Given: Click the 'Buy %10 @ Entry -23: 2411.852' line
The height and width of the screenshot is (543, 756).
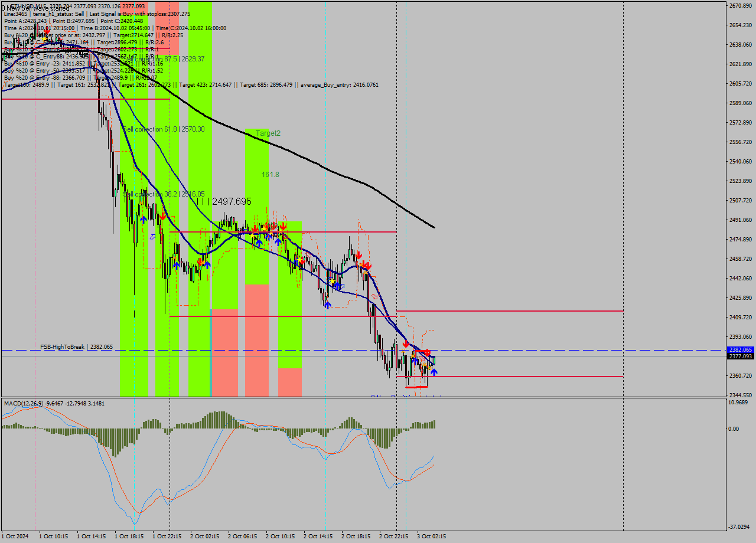Looking at the screenshot, I should pyautogui.click(x=83, y=63).
